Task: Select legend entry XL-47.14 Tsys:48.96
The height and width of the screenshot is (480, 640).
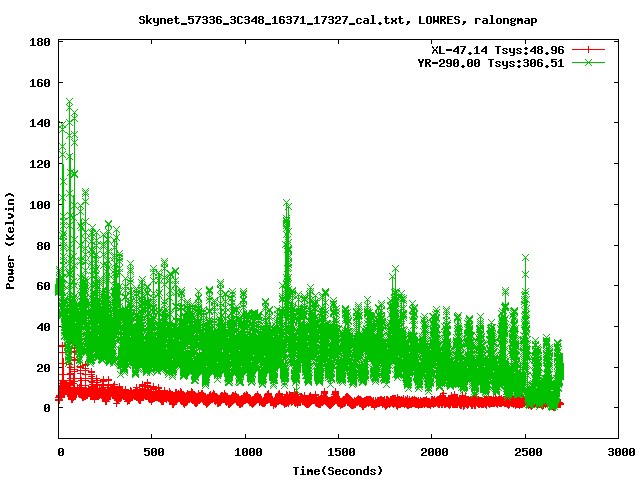Action: pos(498,50)
